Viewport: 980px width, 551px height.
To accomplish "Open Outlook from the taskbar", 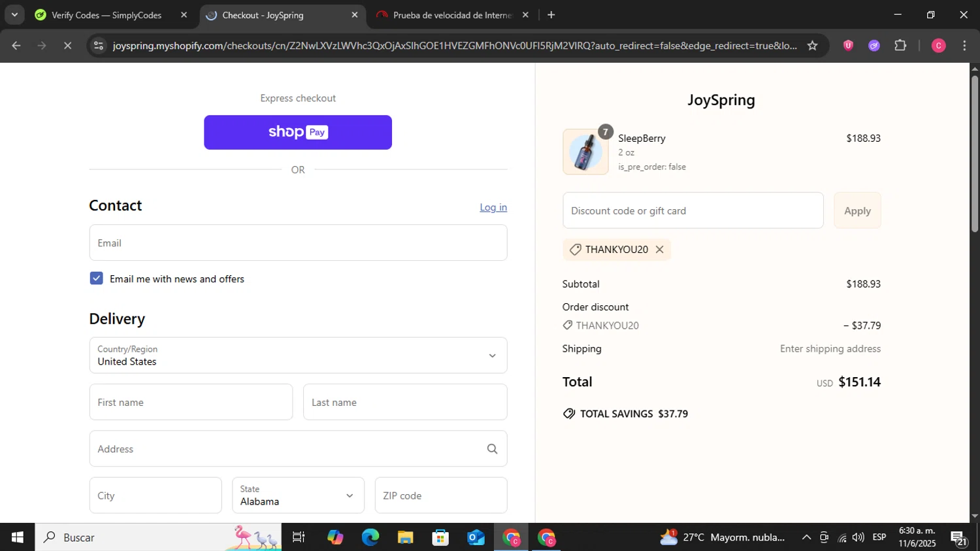I will click(476, 537).
